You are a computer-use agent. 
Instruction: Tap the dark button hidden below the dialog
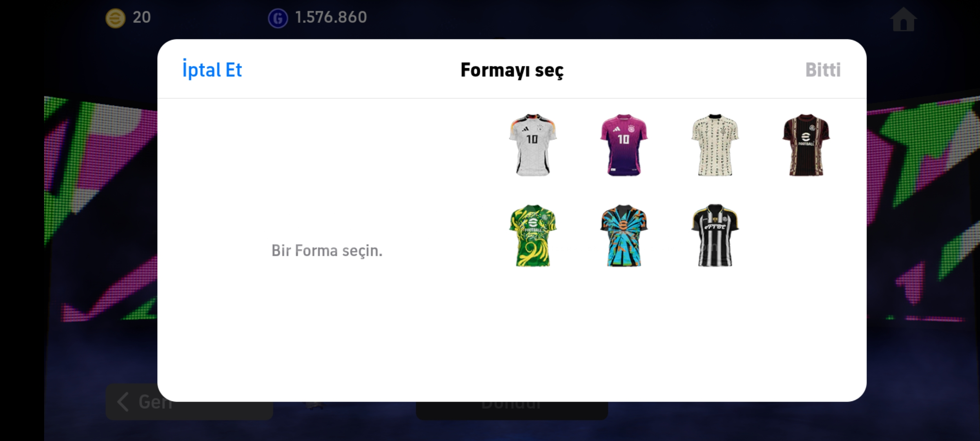point(512,410)
